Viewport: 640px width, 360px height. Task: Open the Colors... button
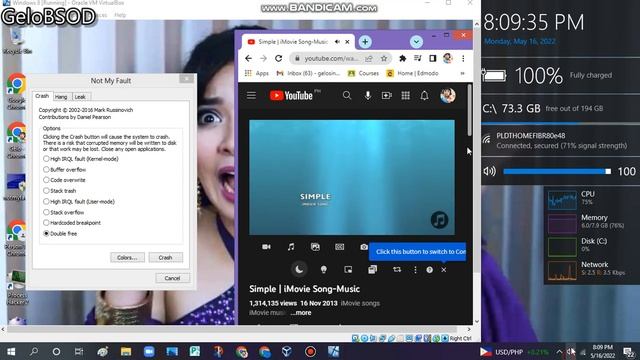(x=127, y=258)
